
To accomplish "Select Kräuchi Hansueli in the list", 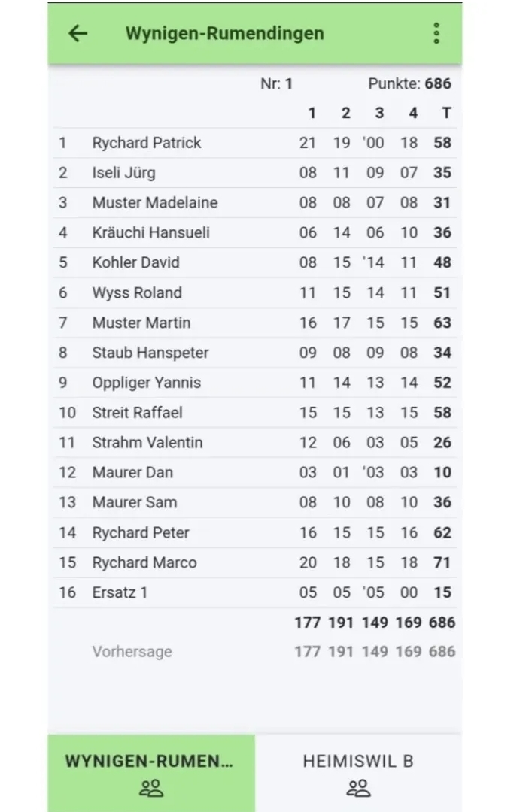I will 151,233.
